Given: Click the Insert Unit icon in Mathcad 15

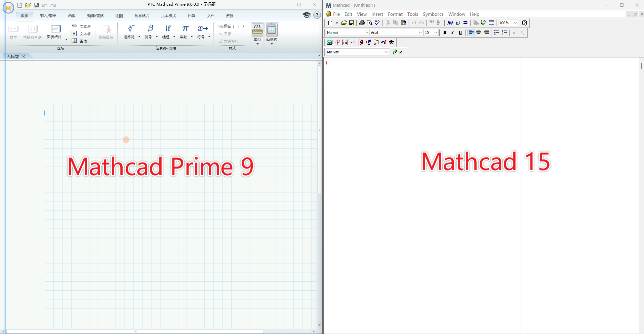Looking at the screenshot, I should pyautogui.click(x=458, y=23).
